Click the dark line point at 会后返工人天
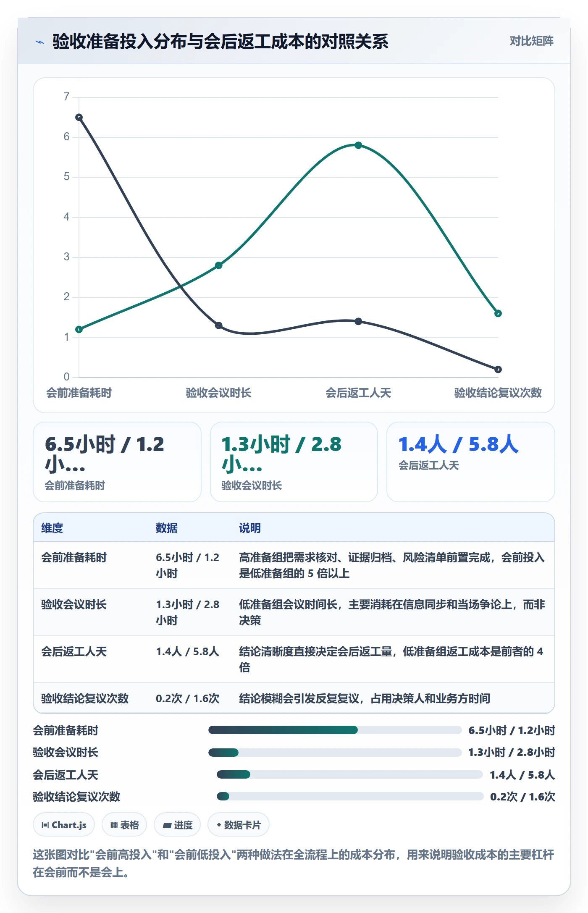The width and height of the screenshot is (588, 913). point(358,321)
